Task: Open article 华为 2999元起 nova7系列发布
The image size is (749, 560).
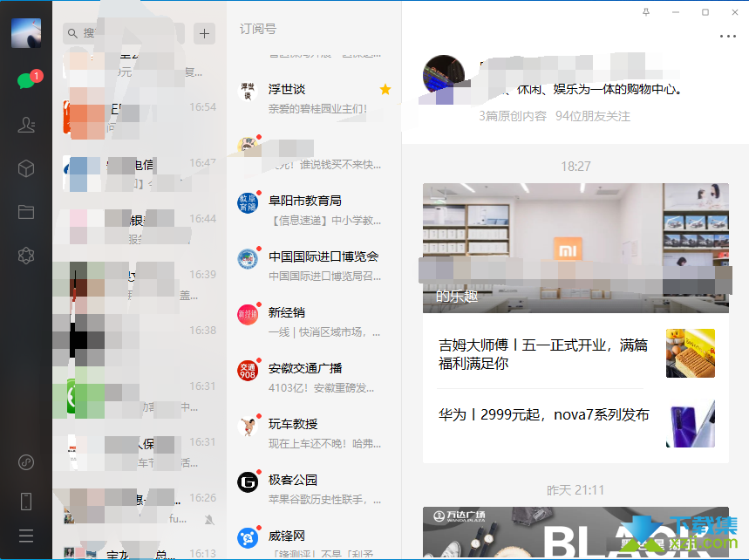Action: (x=543, y=416)
